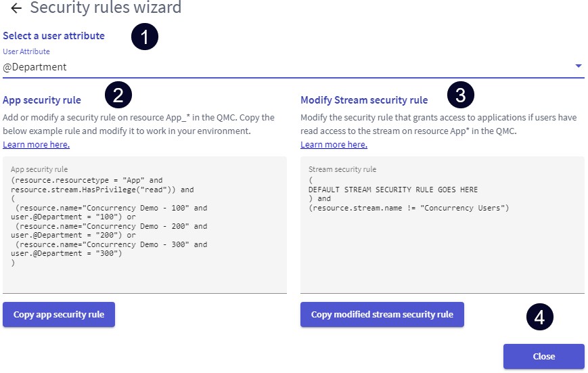The image size is (588, 373).
Task: Open Learn more link under Stream security rule
Action: tap(334, 144)
